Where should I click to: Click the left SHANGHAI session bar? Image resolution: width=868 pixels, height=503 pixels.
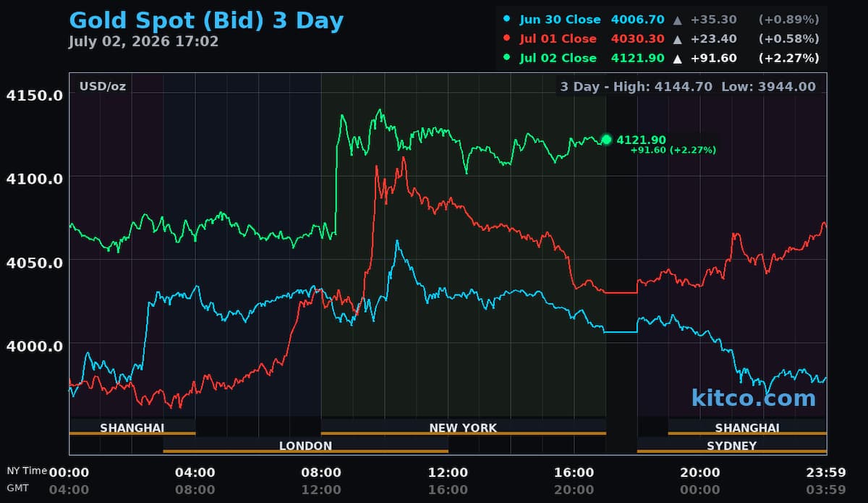(132, 428)
